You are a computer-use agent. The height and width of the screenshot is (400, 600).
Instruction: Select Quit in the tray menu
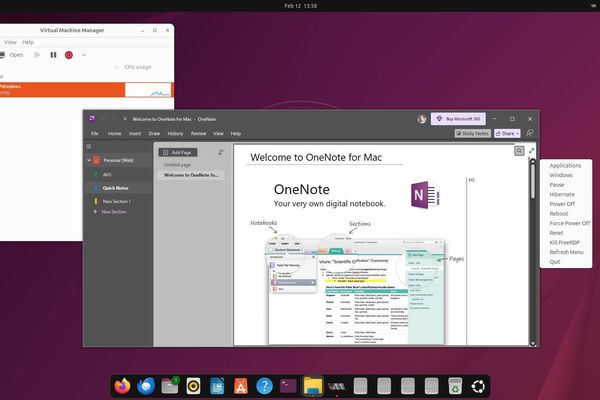point(555,262)
